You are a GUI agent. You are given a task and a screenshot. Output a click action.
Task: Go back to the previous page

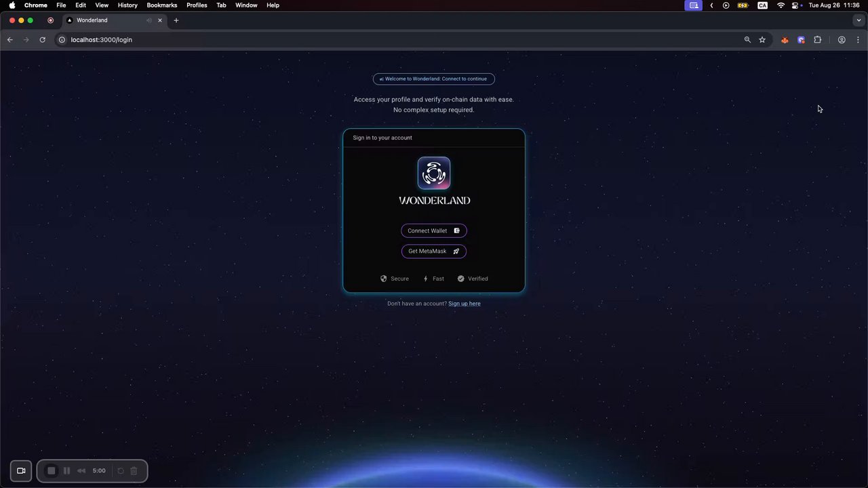pos(10,40)
